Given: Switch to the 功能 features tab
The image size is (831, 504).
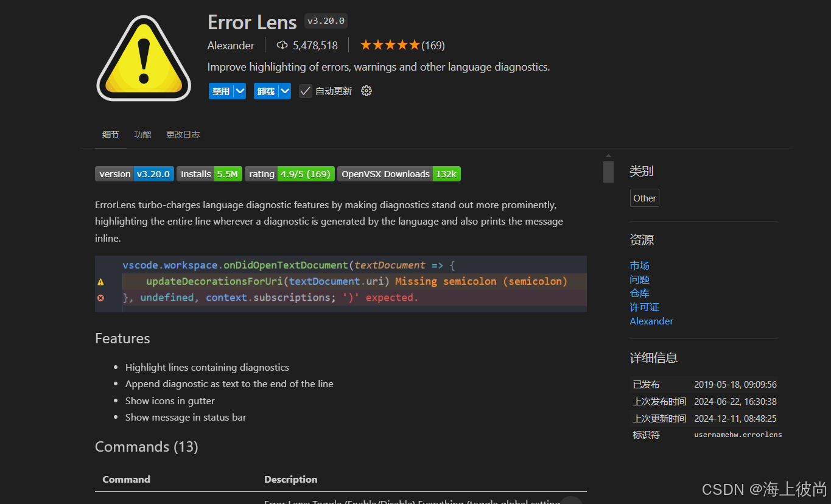Looking at the screenshot, I should (142, 135).
